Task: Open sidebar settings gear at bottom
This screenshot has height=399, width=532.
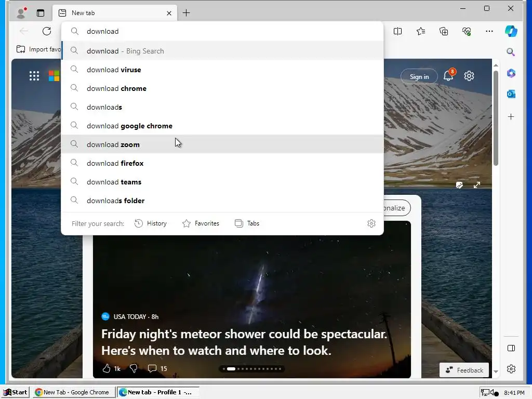Action: pyautogui.click(x=511, y=369)
